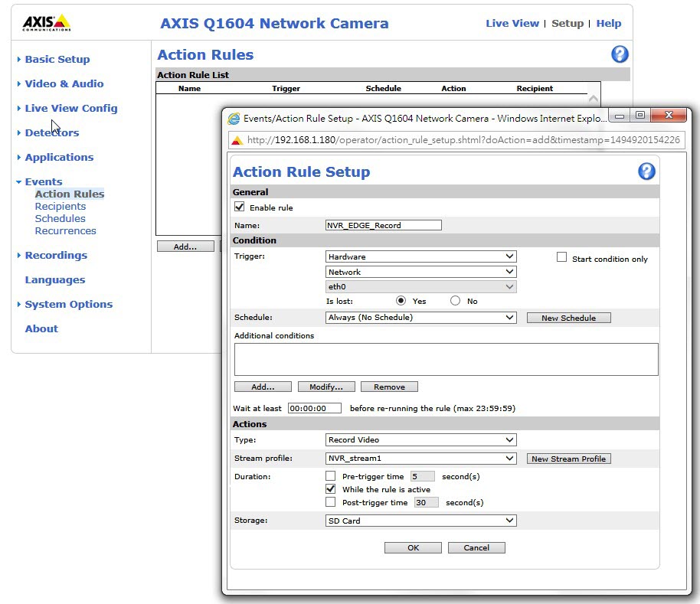The height and width of the screenshot is (604, 700).
Task: Open the Hardware trigger dropdown
Action: click(421, 256)
